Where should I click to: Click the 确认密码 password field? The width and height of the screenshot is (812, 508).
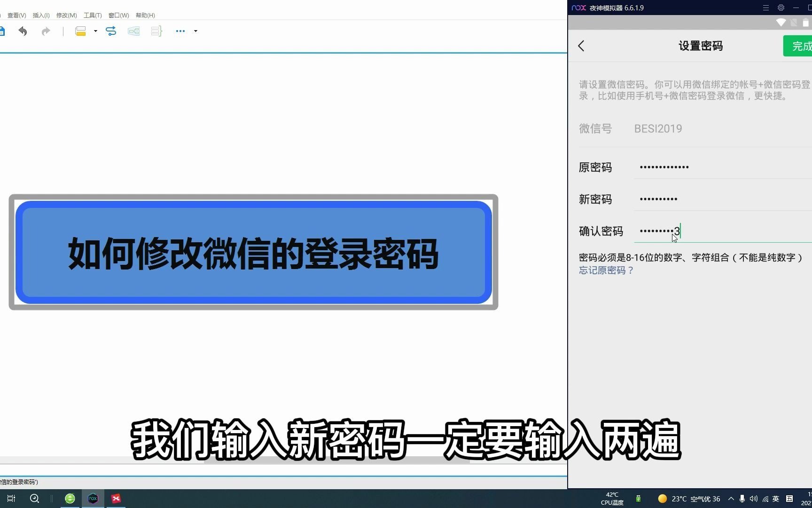[x=723, y=231]
